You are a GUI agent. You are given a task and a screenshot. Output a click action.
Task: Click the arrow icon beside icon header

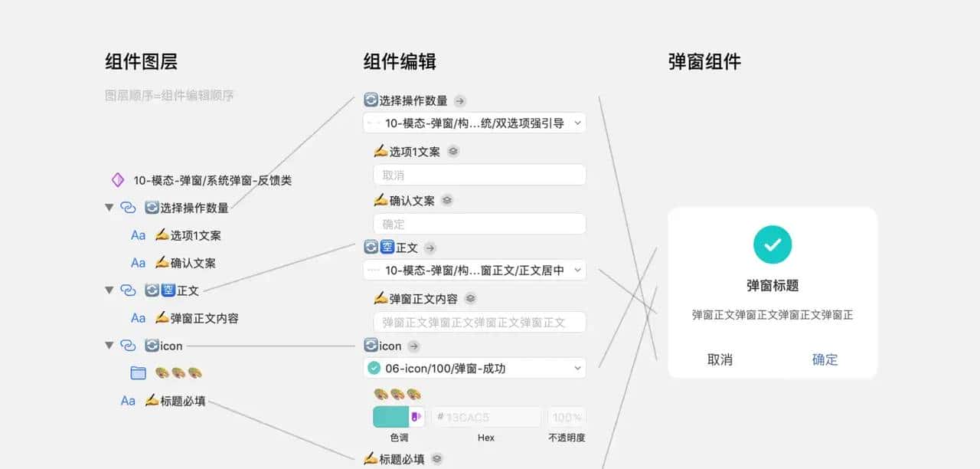[x=414, y=346]
